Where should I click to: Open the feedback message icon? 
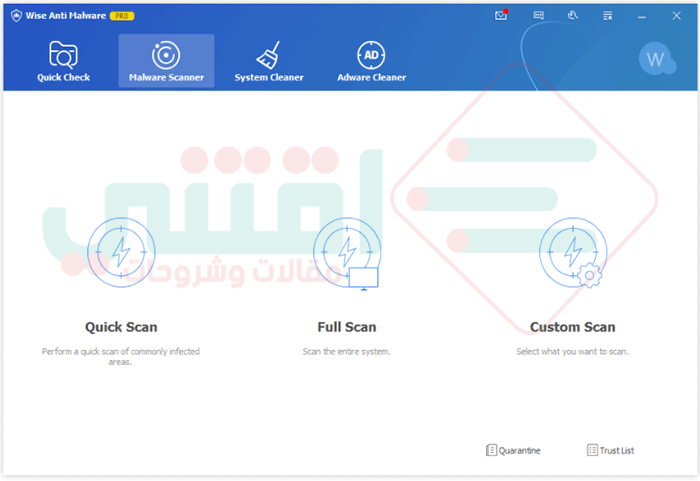click(x=538, y=16)
